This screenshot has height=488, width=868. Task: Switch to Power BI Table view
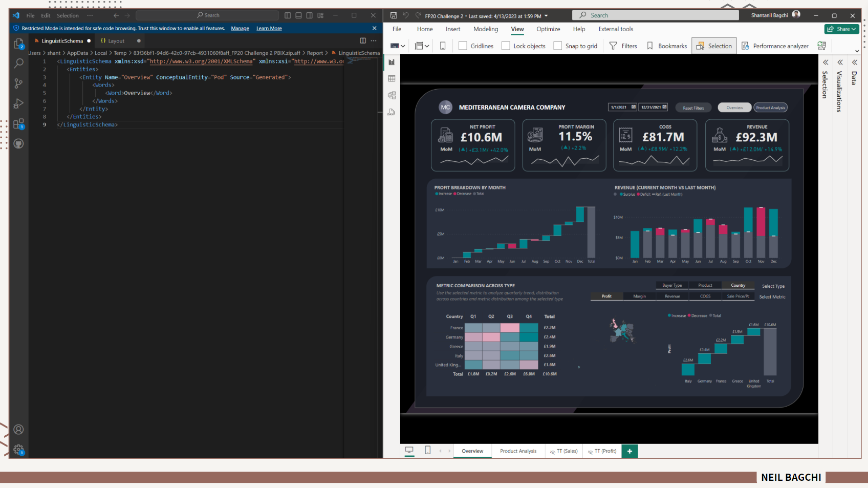pyautogui.click(x=392, y=78)
